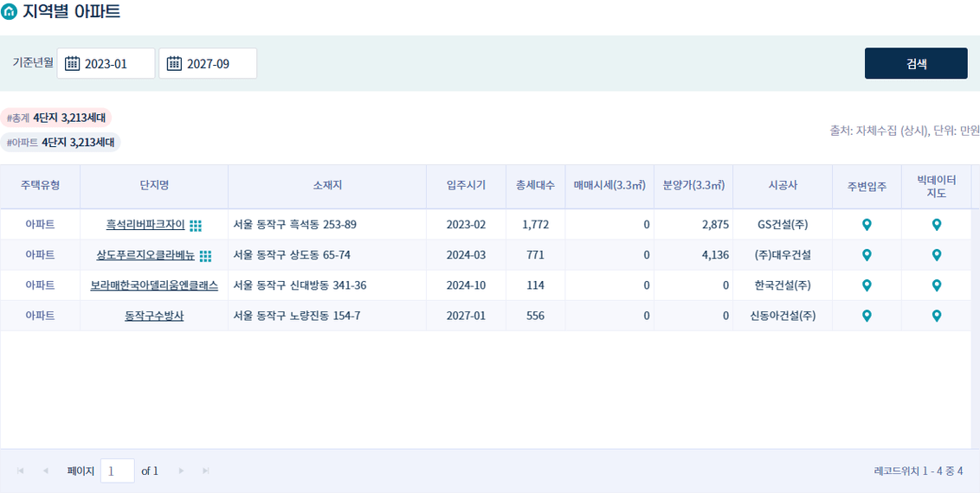980x493 pixels.
Task: Focus the page number input field
Action: pos(118,471)
